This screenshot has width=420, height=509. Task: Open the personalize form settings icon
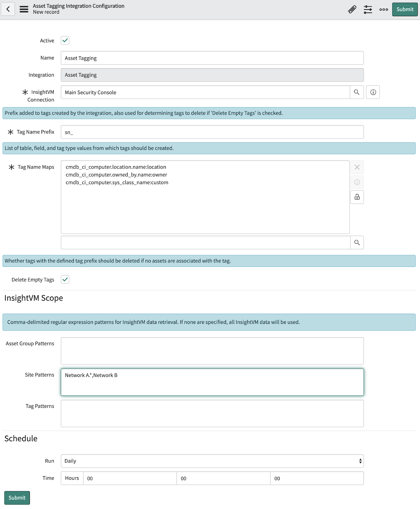coord(368,10)
